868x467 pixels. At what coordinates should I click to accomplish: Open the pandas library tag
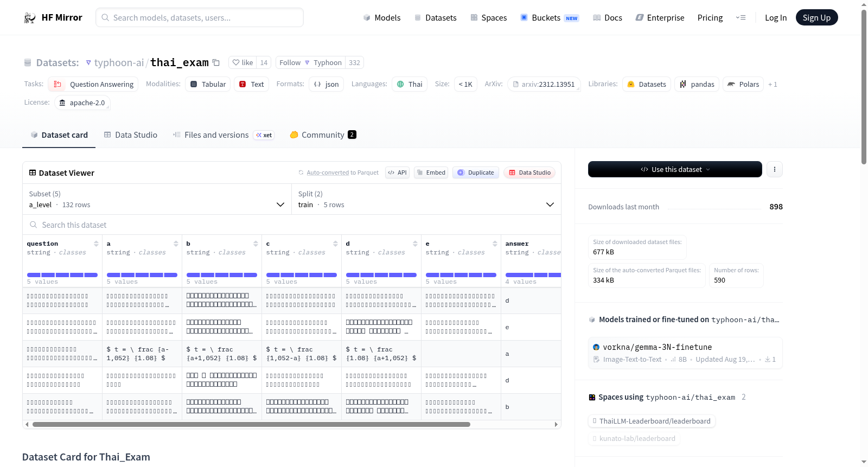(x=697, y=84)
